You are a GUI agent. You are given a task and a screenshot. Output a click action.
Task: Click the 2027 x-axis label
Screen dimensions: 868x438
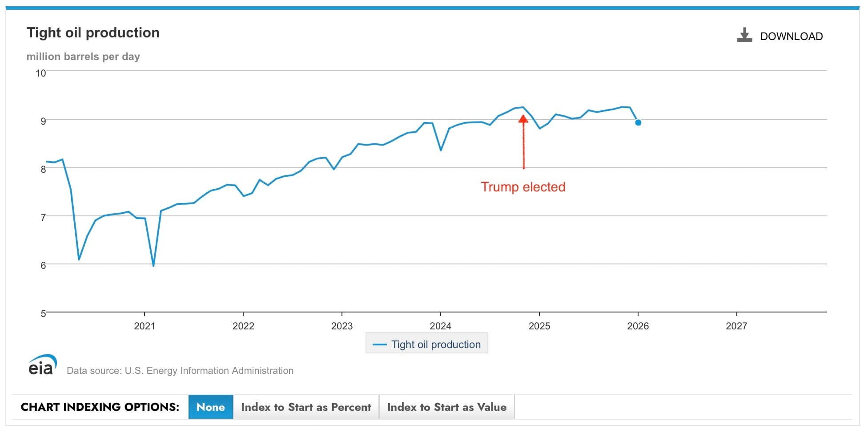click(x=736, y=326)
